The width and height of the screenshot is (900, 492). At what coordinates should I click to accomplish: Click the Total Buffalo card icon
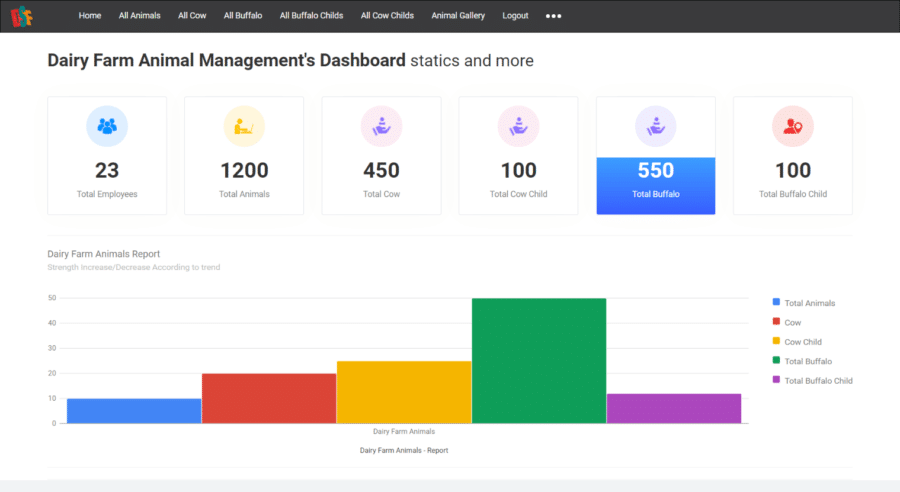click(x=655, y=126)
